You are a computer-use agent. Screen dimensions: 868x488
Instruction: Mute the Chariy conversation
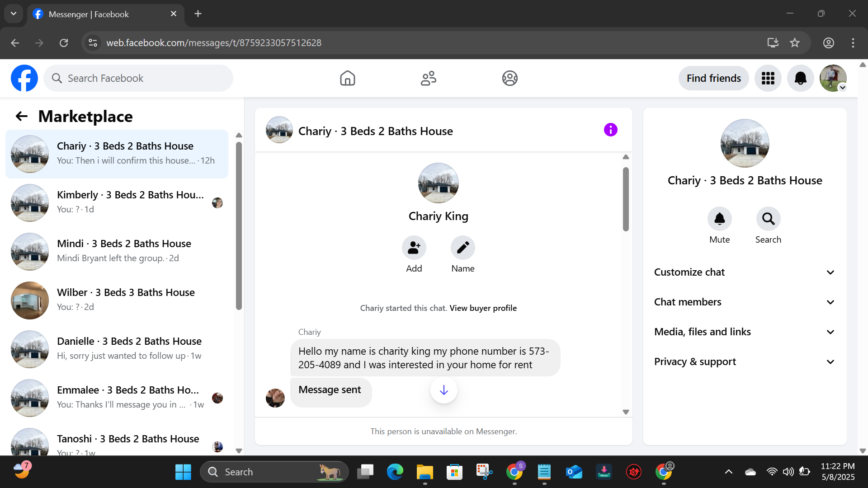coord(720,219)
